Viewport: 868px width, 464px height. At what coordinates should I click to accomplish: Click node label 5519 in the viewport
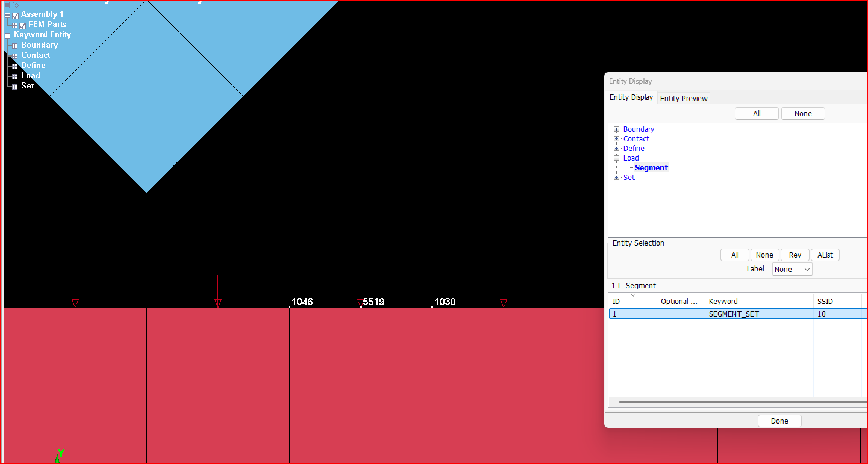373,302
